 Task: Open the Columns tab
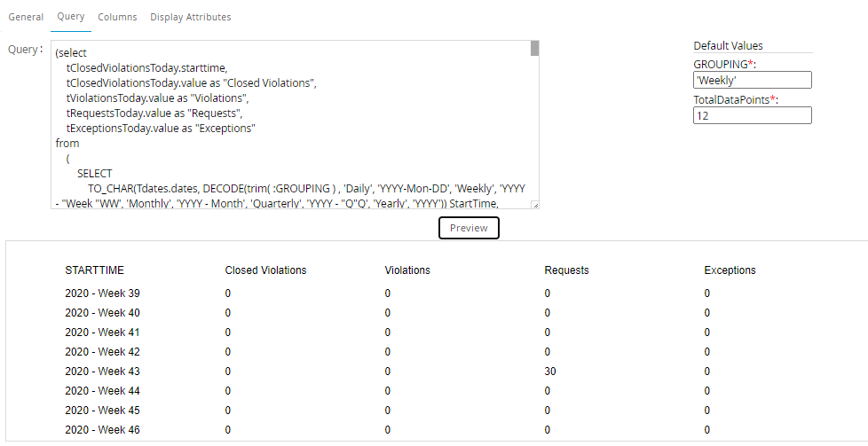(117, 17)
